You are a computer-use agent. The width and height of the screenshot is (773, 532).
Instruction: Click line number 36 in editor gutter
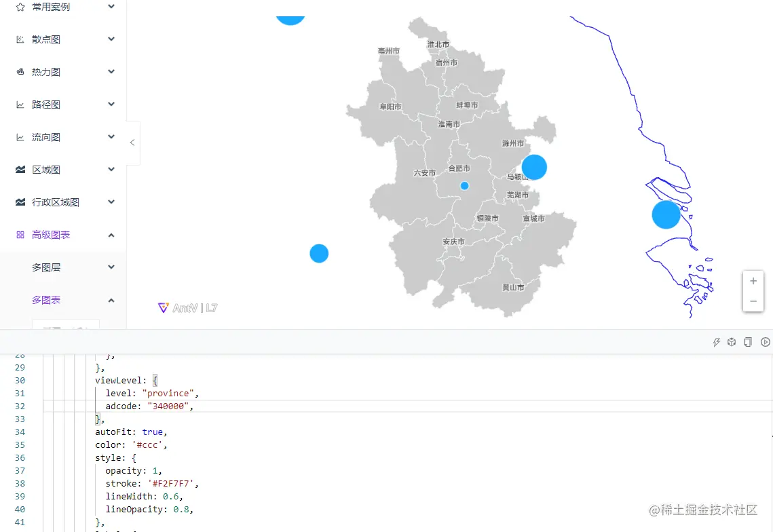click(20, 458)
